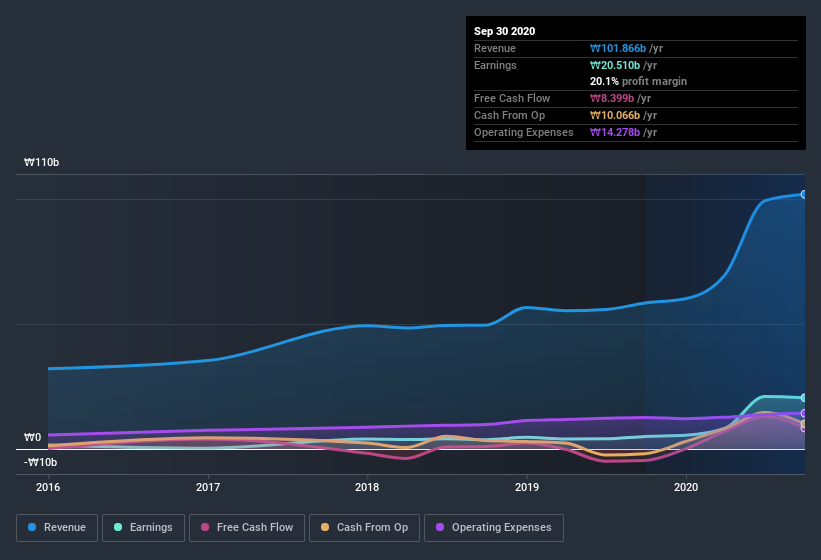Click the Operating Expenses endpoint marker
821x560 pixels.
click(803, 413)
